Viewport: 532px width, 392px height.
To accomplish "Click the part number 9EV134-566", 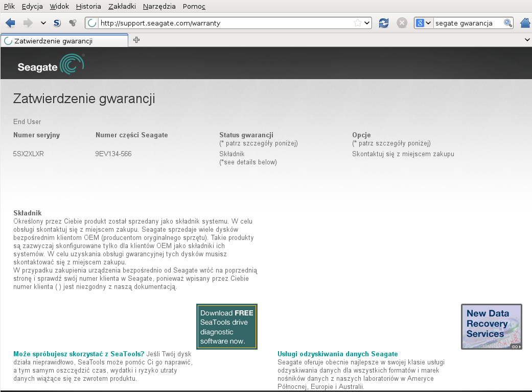I will coord(113,154).
